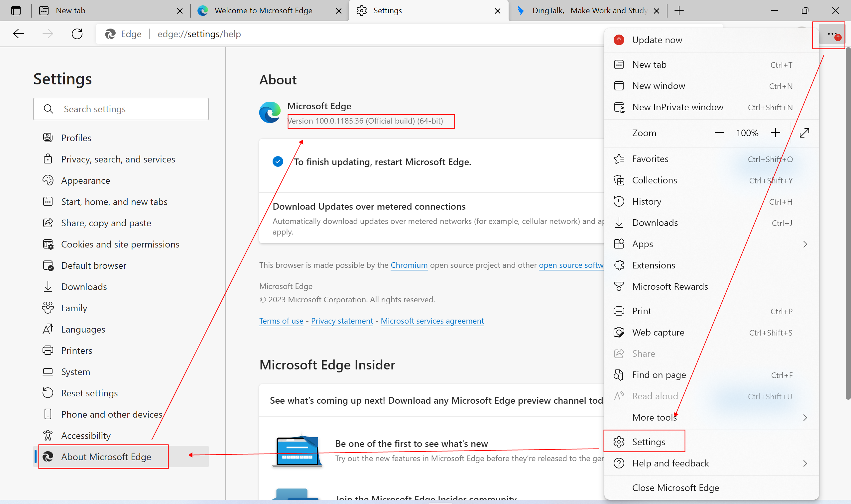
Task: Click the Languages icon in sidebar
Action: [48, 329]
